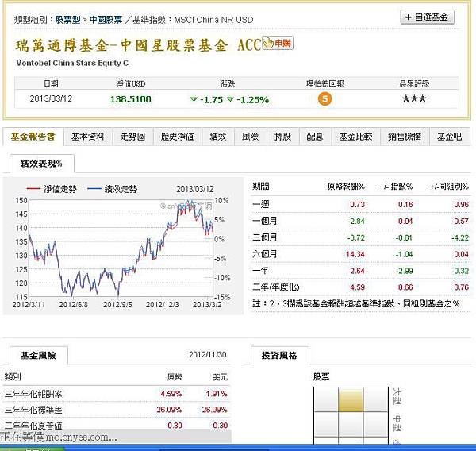The height and width of the screenshot is (451, 476).
Task: Click the 一年 return value 2.64
Action: point(357,271)
